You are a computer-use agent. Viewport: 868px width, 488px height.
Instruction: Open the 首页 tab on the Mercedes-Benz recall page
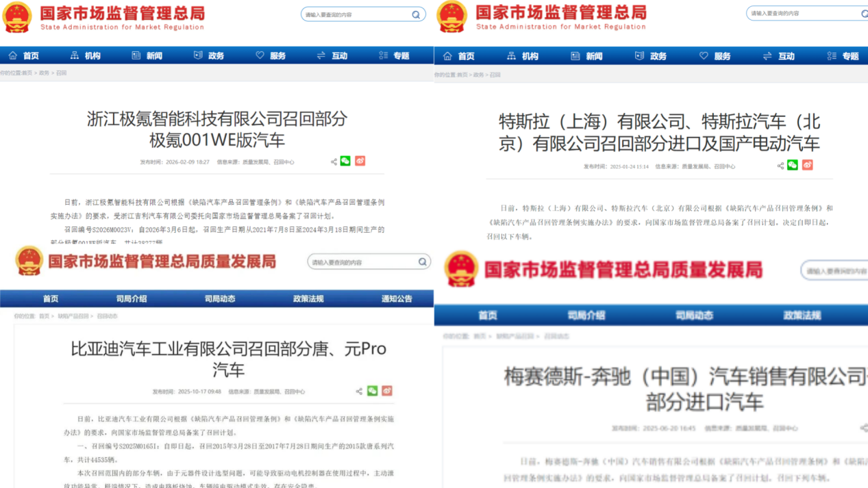(488, 316)
